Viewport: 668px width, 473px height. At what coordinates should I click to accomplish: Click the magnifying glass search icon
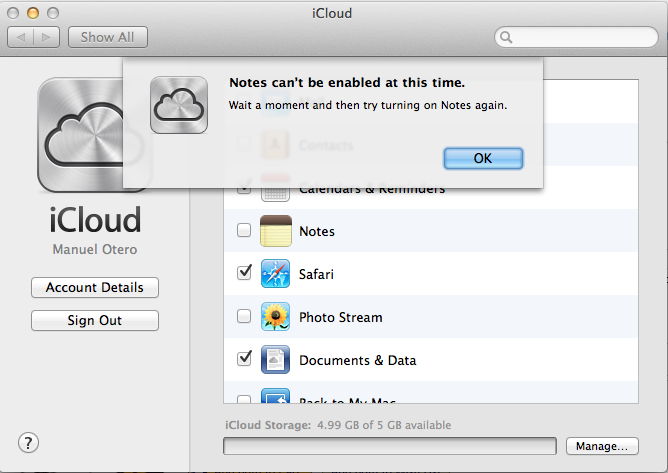[x=507, y=38]
